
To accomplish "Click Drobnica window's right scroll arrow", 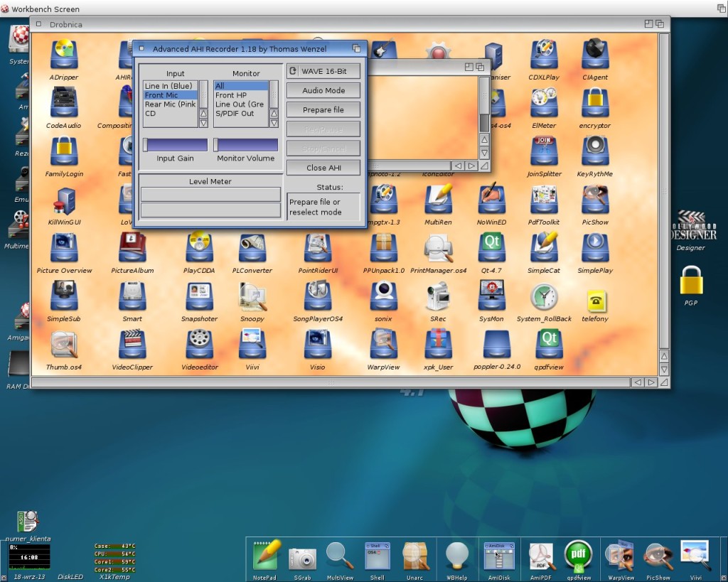I will (651, 382).
